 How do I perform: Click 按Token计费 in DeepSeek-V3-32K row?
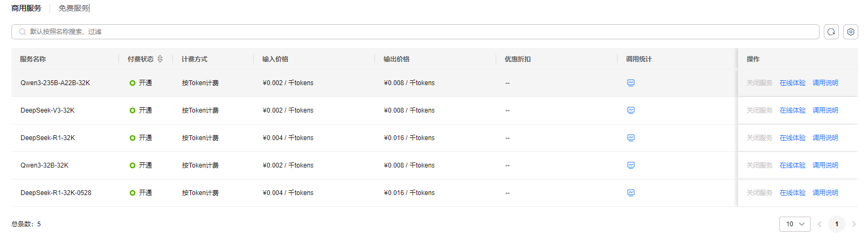tap(200, 110)
